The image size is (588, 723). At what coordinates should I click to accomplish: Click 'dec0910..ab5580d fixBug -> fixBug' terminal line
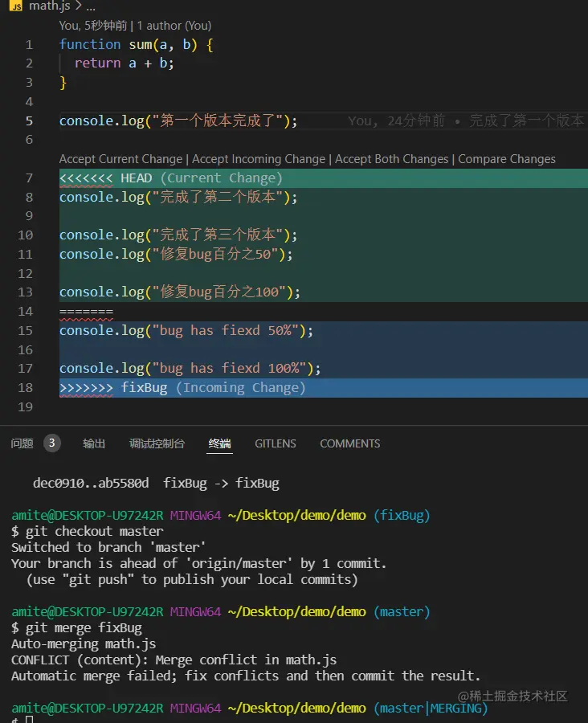coord(156,484)
